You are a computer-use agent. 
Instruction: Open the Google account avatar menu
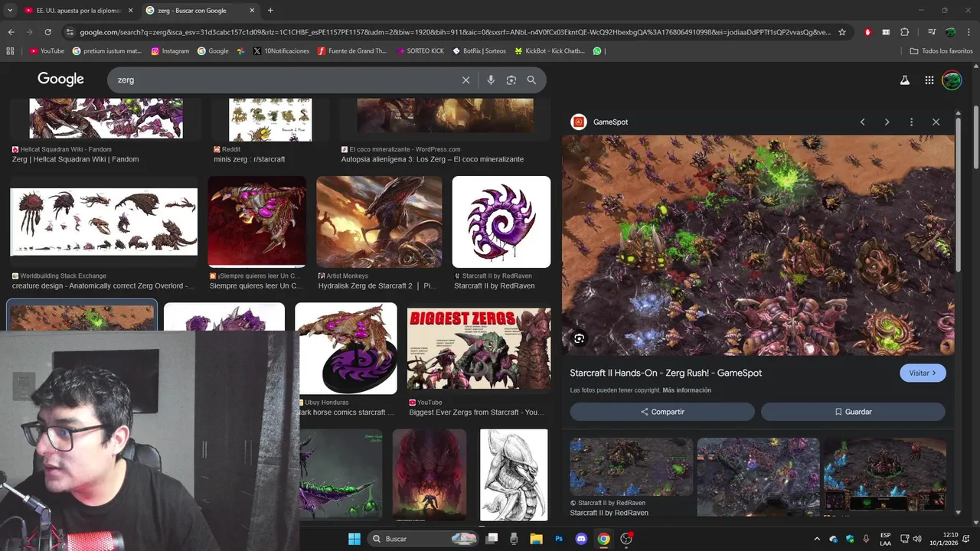[952, 80]
